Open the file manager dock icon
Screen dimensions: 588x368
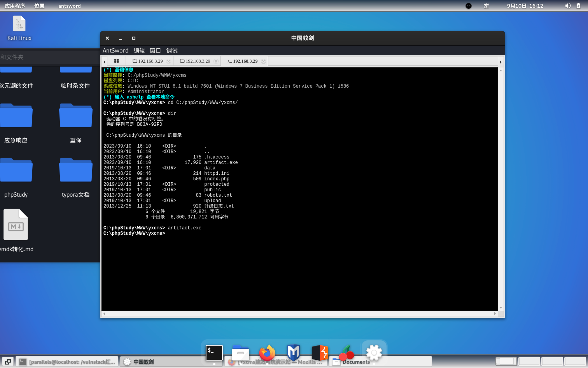pos(241,352)
